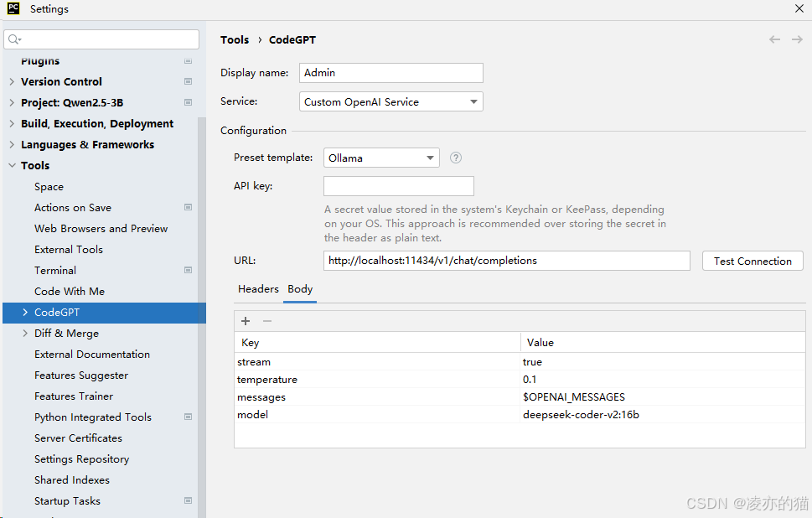Expand the Diff & Merge node

(25, 333)
